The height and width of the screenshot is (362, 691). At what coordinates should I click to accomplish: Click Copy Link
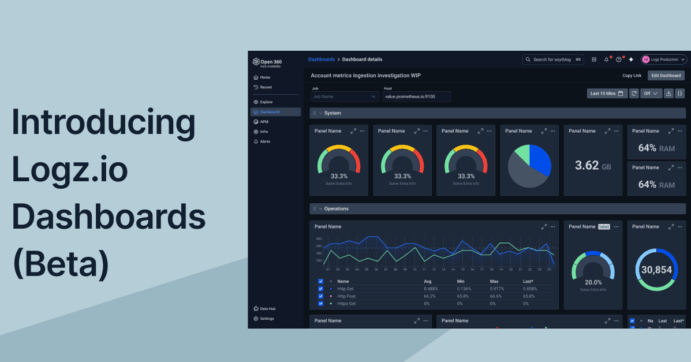click(632, 75)
